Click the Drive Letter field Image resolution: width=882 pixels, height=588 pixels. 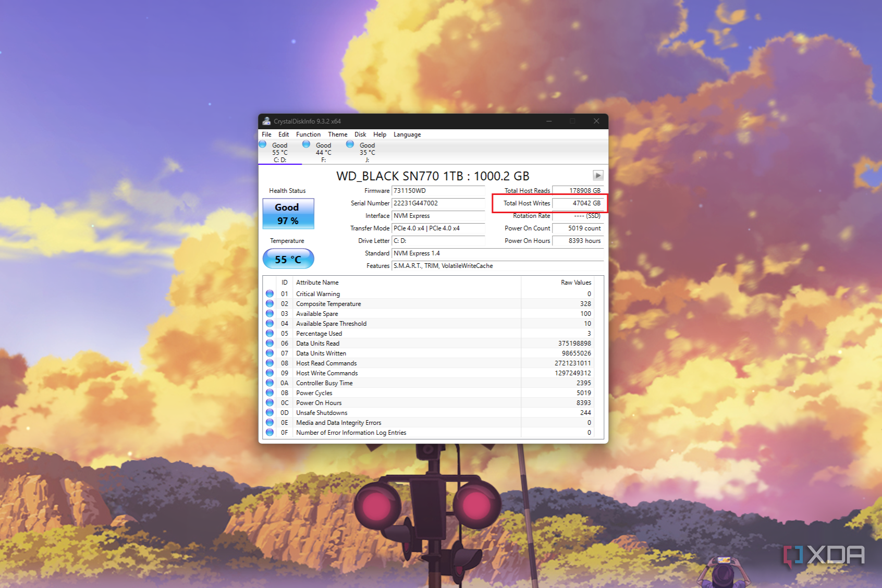[x=438, y=241]
